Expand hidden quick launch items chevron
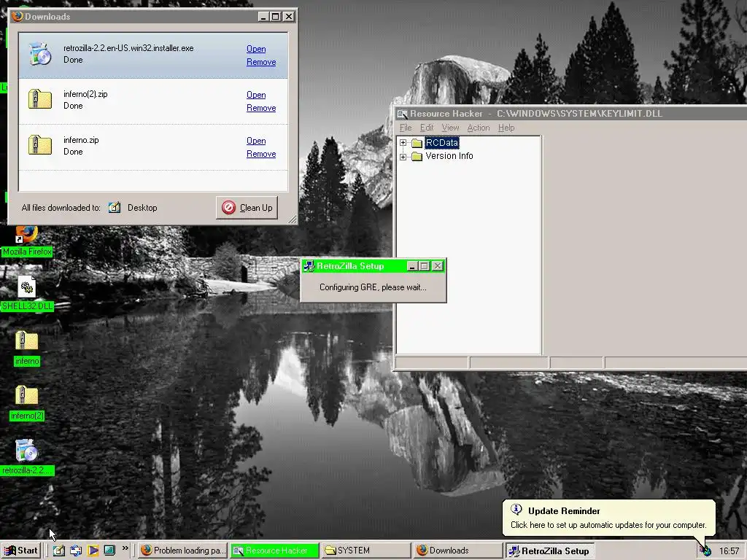 [125, 548]
